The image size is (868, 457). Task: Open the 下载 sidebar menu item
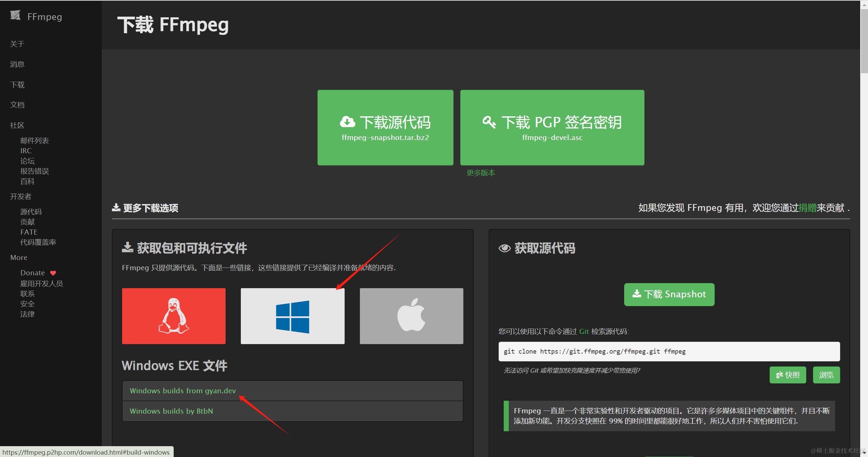pos(17,84)
